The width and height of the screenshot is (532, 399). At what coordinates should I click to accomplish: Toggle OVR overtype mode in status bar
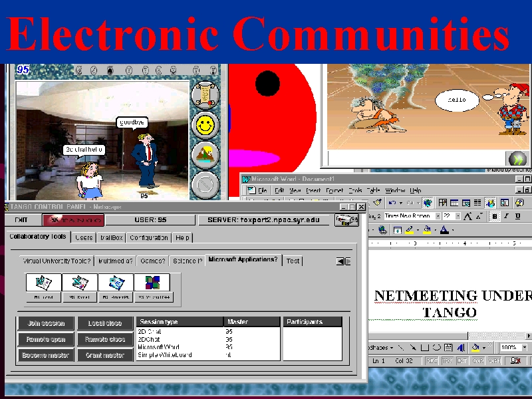tap(477, 361)
